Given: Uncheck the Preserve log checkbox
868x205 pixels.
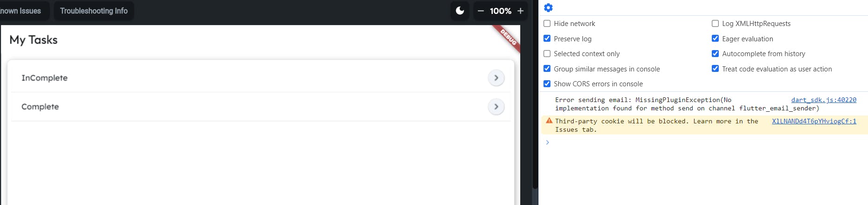Looking at the screenshot, I should [x=547, y=38].
